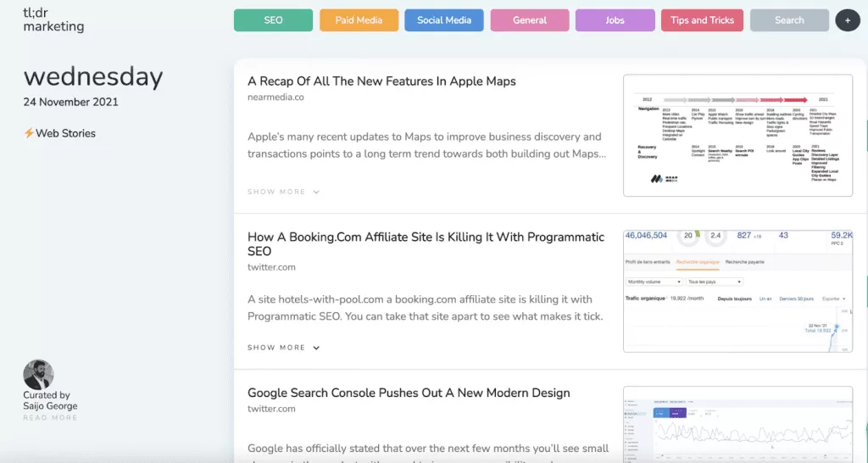Open the Google Search Console New Modern Design article

point(409,393)
